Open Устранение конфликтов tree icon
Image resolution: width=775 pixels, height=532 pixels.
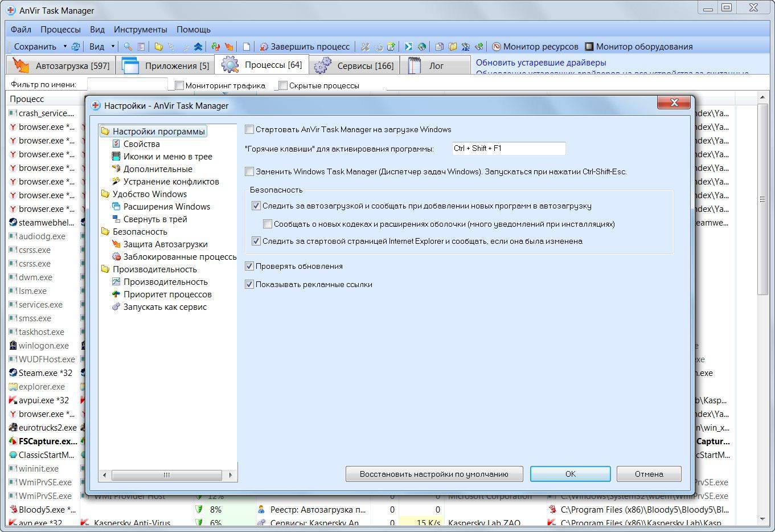pos(116,182)
